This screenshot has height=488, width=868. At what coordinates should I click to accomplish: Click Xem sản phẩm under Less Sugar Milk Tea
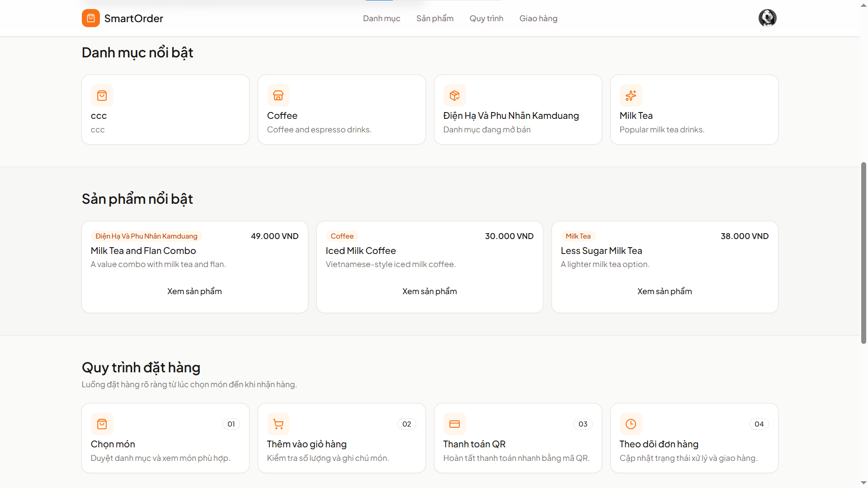point(665,291)
